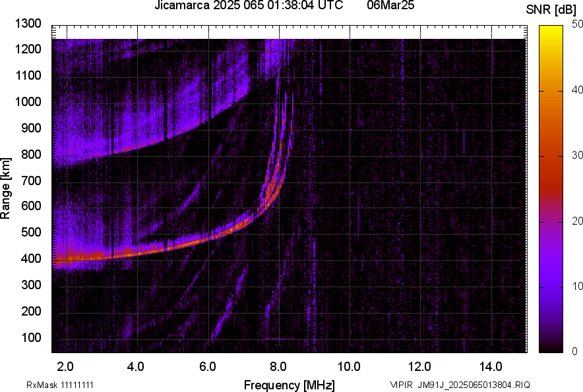Screen dimensions: 583x392
Task: Click the 'Frequency [MHz]' axis label
Action: (x=290, y=385)
